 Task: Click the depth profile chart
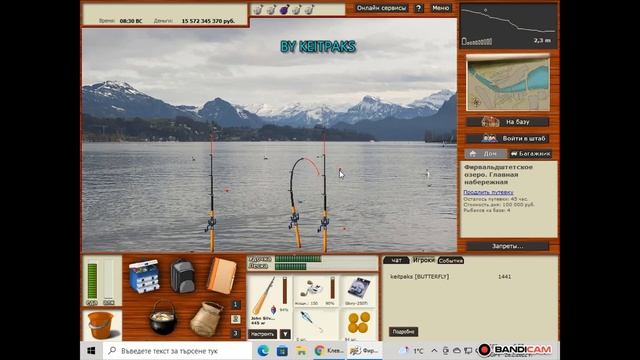pyautogui.click(x=509, y=26)
